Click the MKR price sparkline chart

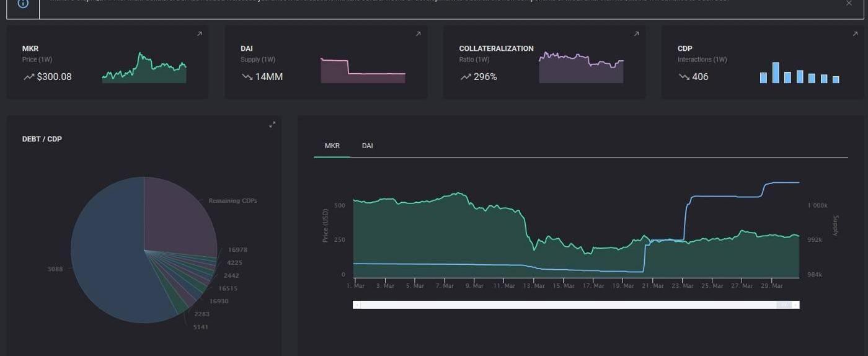pyautogui.click(x=144, y=68)
